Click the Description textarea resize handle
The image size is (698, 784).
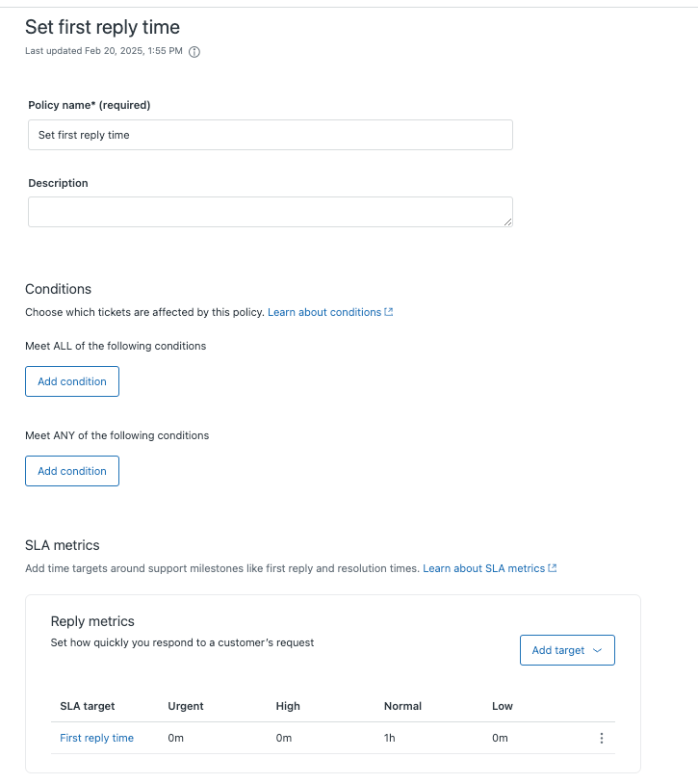click(507, 221)
